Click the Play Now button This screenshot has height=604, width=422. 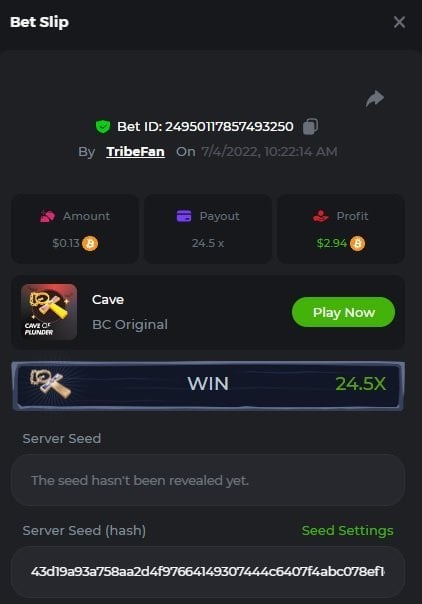point(343,312)
